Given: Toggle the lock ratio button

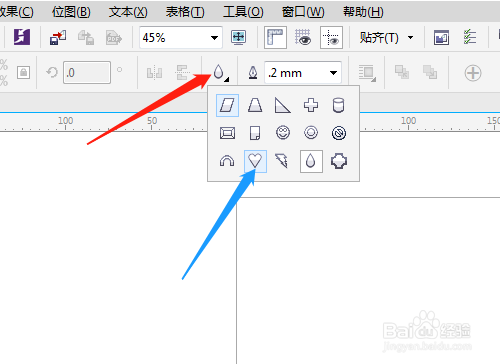Looking at the screenshot, I should pyautogui.click(x=23, y=72).
